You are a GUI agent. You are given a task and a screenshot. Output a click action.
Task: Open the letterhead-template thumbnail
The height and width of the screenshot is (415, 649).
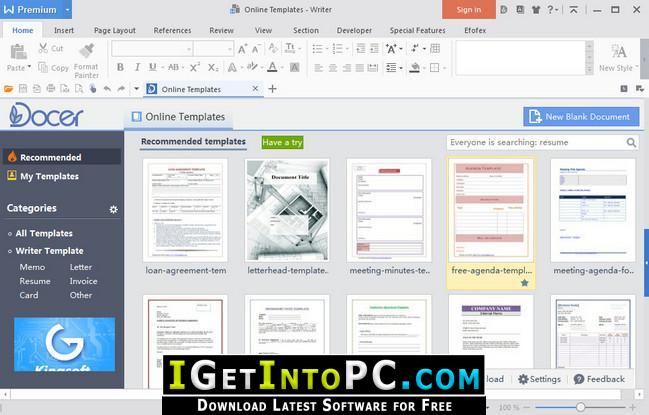(x=287, y=210)
